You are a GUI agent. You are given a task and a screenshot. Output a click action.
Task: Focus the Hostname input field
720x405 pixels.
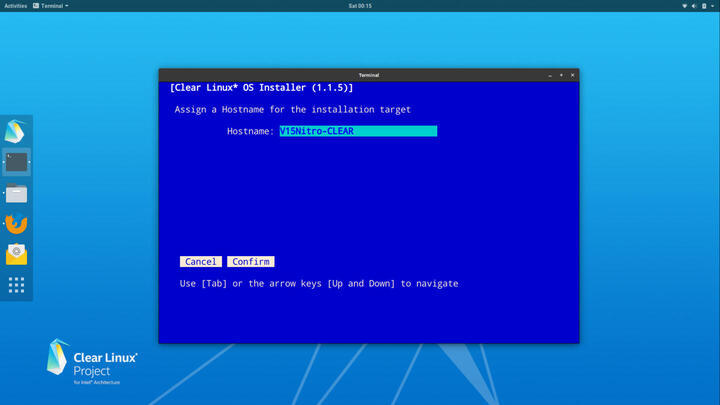click(x=358, y=131)
